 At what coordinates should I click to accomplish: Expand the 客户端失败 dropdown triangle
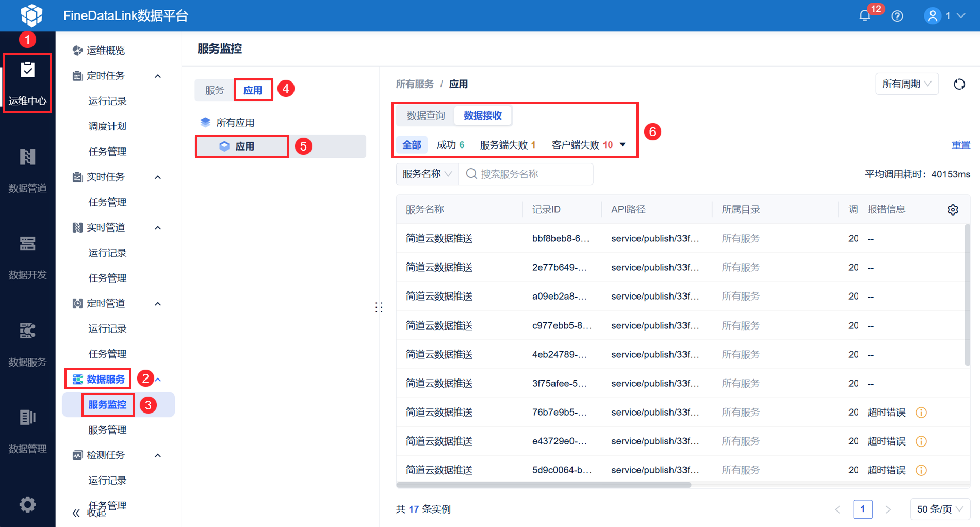(623, 145)
